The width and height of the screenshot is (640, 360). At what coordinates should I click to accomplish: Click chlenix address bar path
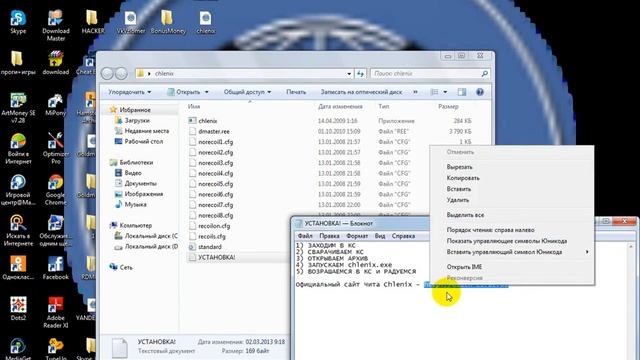[164, 73]
